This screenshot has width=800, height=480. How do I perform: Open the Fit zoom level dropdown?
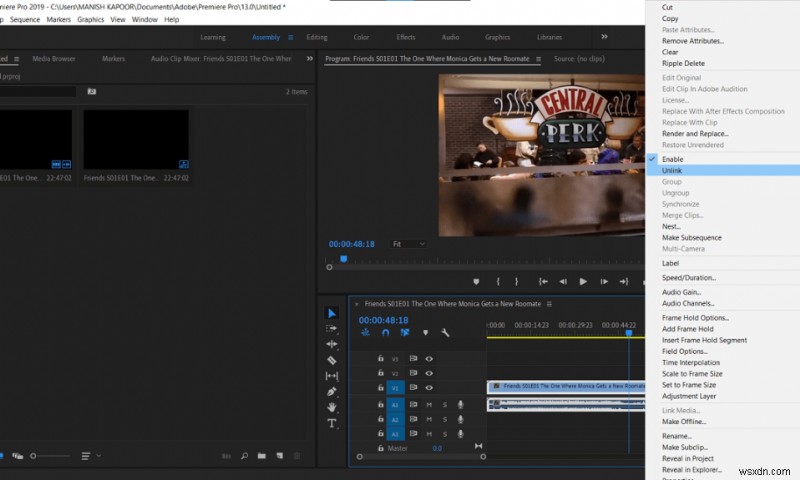(408, 244)
